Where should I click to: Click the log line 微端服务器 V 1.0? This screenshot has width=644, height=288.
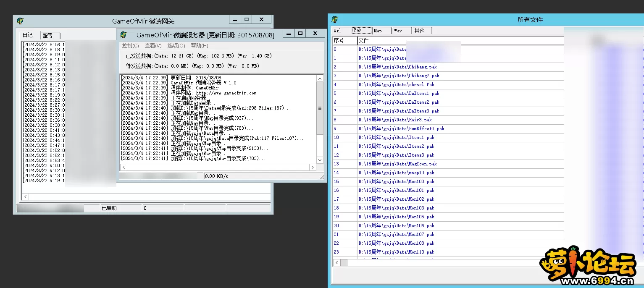point(179,83)
